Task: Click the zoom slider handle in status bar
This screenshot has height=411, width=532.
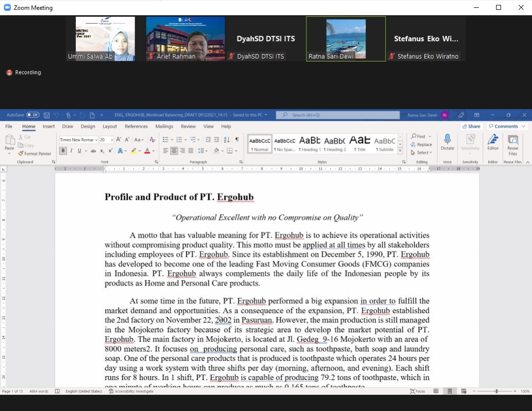Action: [x=497, y=391]
